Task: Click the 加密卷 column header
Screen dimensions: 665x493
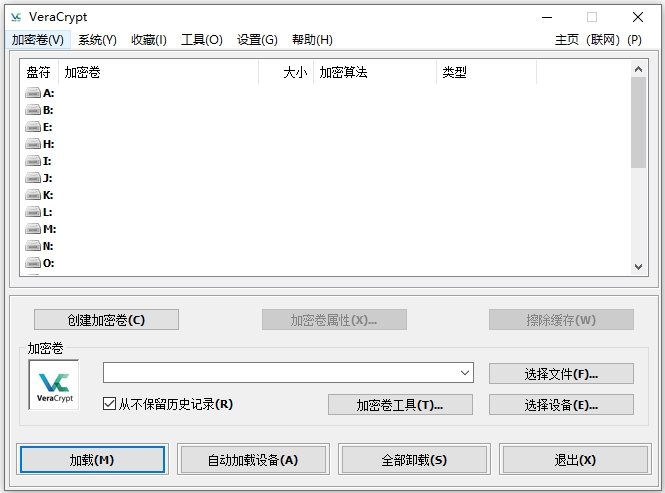Action: pos(159,72)
